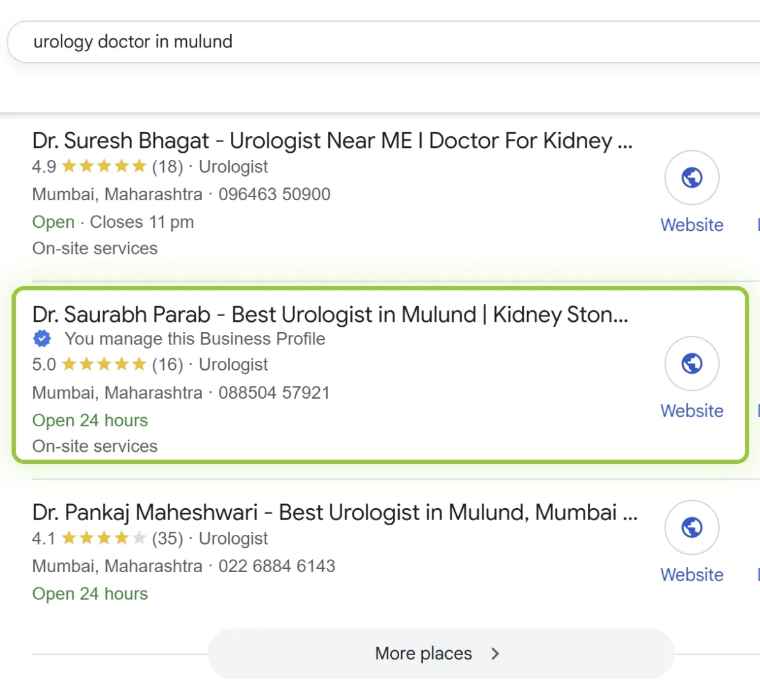The image size is (760, 700).
Task: Open Dr. Pankaj Maheshwari listing title
Action: [x=335, y=513]
